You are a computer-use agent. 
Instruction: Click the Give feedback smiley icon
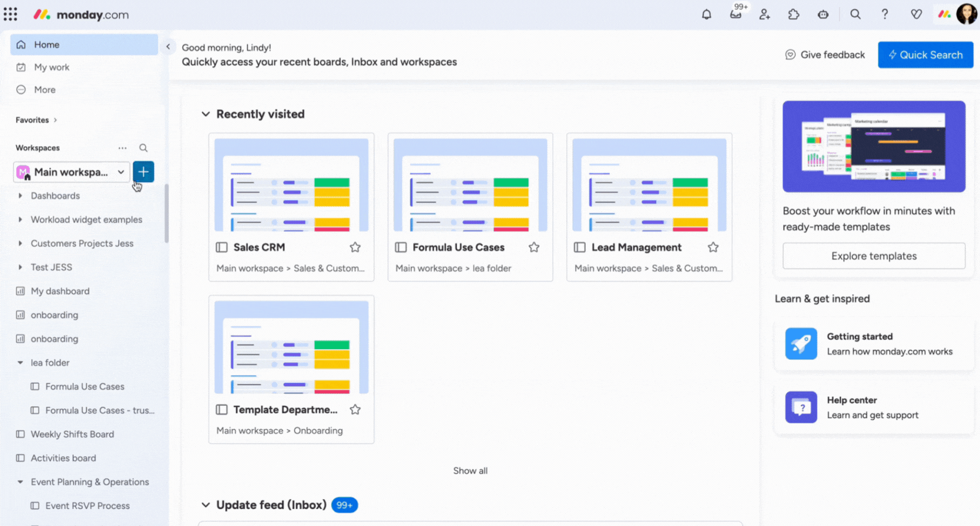point(790,55)
